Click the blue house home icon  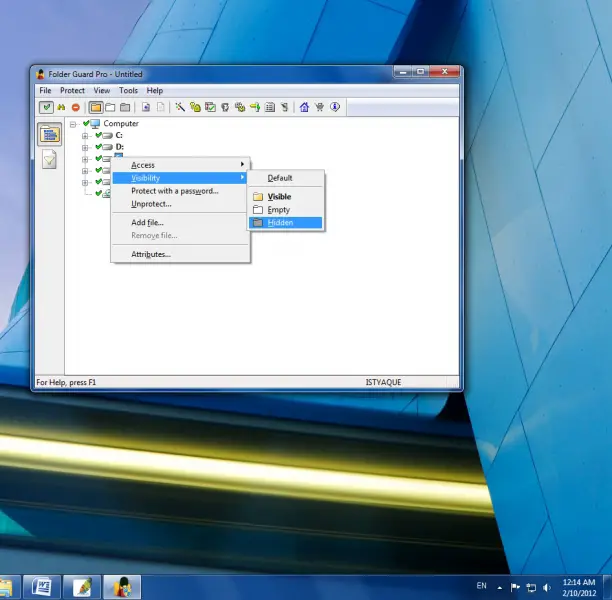(304, 107)
